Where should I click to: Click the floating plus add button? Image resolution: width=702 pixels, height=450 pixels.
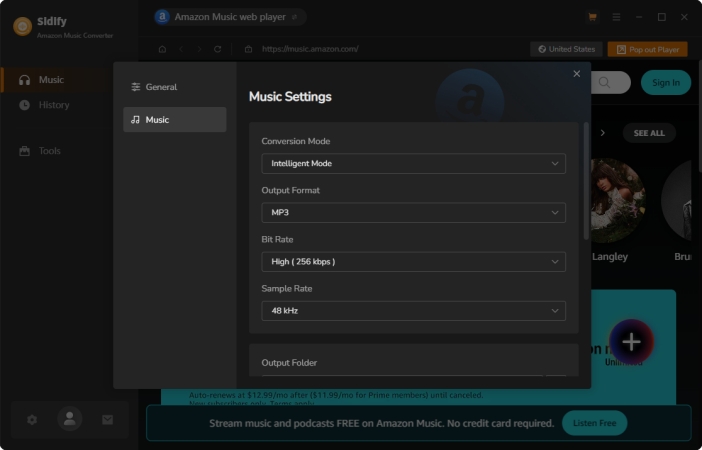tap(631, 342)
